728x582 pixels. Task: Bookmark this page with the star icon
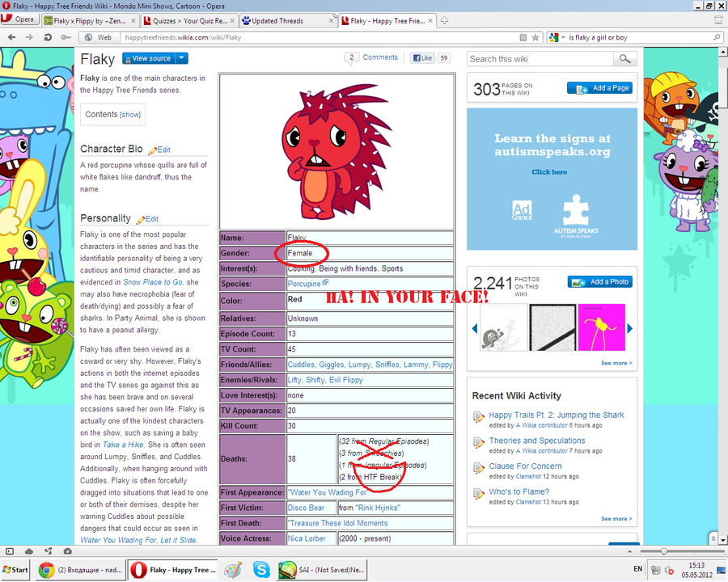(535, 38)
